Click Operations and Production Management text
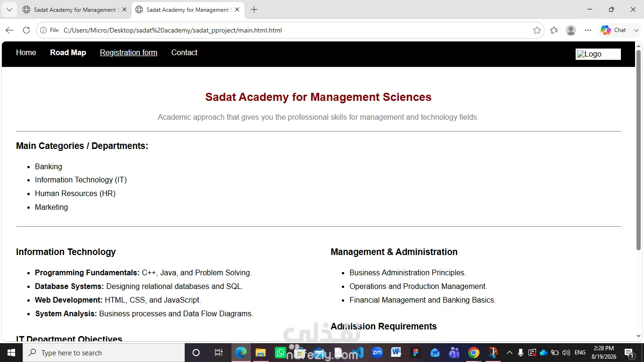The width and height of the screenshot is (644, 362). tap(418, 286)
